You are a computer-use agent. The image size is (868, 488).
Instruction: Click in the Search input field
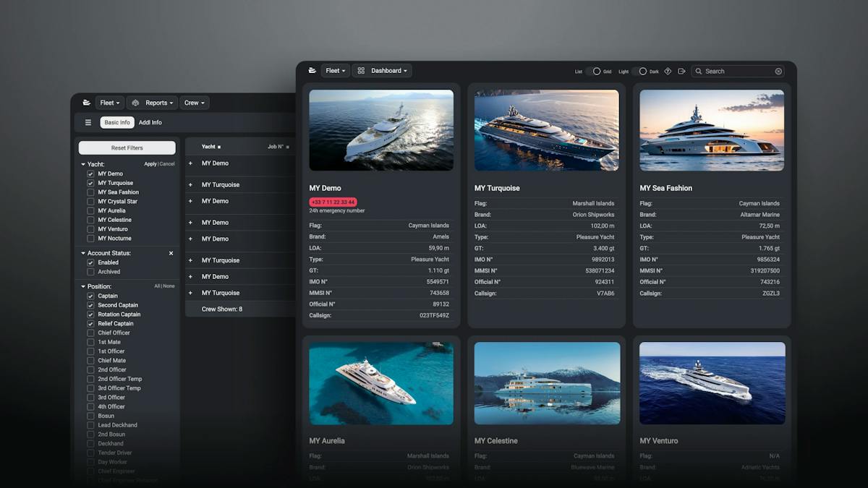tap(738, 72)
